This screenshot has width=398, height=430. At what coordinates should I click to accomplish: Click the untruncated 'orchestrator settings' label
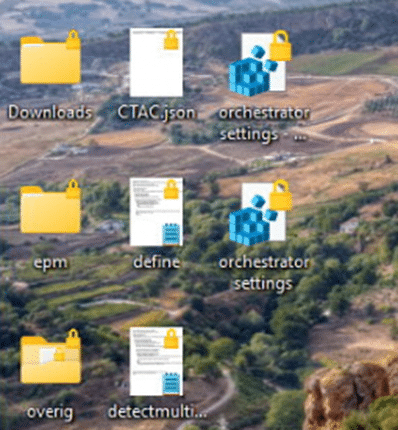pyautogui.click(x=264, y=273)
